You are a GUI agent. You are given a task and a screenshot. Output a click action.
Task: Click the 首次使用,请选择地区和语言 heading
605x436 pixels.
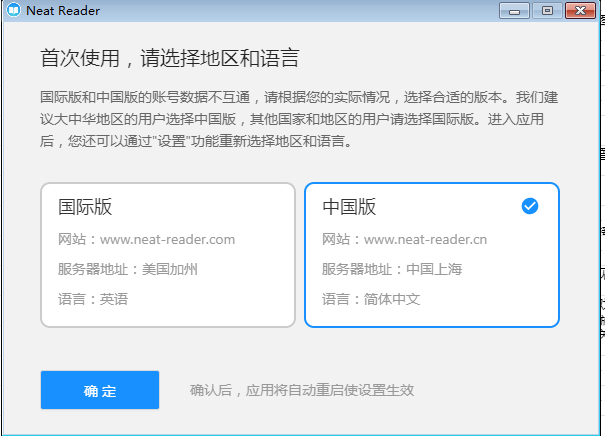coord(170,55)
